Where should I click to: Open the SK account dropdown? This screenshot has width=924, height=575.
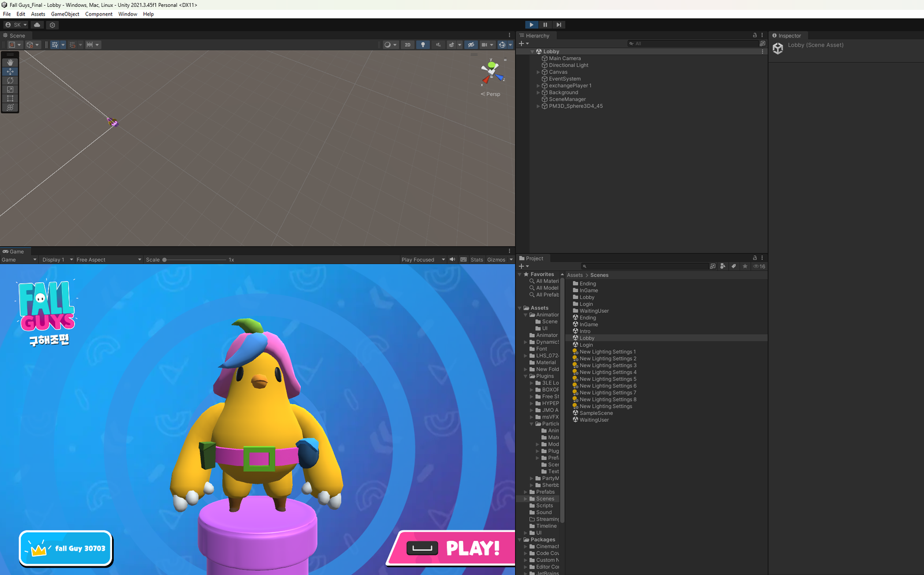click(x=16, y=25)
